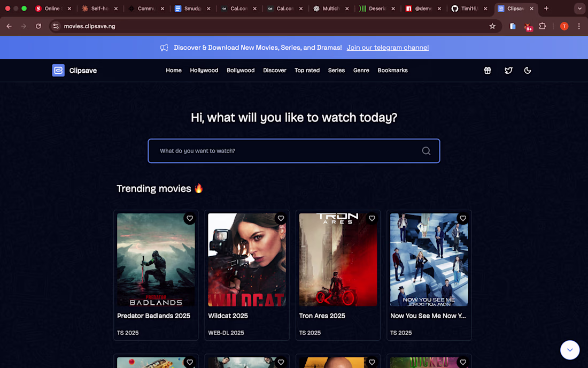Open the Chrome extensions puzzle icon
The width and height of the screenshot is (588, 368).
pyautogui.click(x=542, y=26)
